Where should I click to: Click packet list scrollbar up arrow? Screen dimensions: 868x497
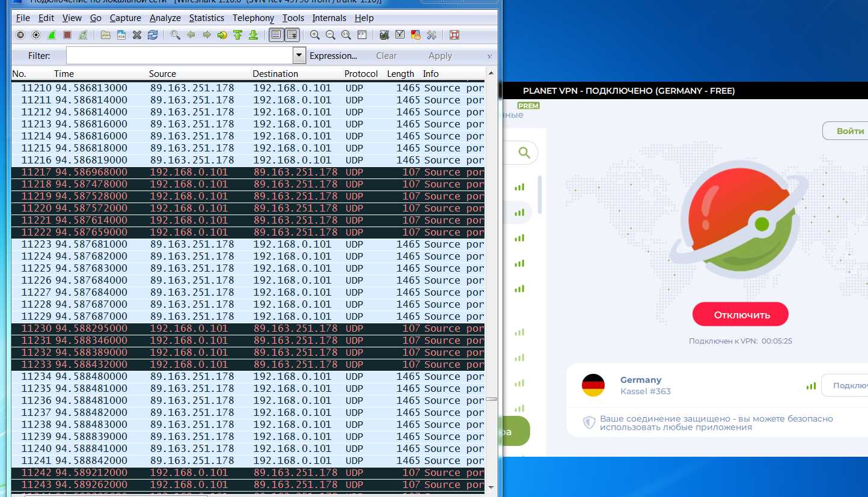tap(491, 73)
